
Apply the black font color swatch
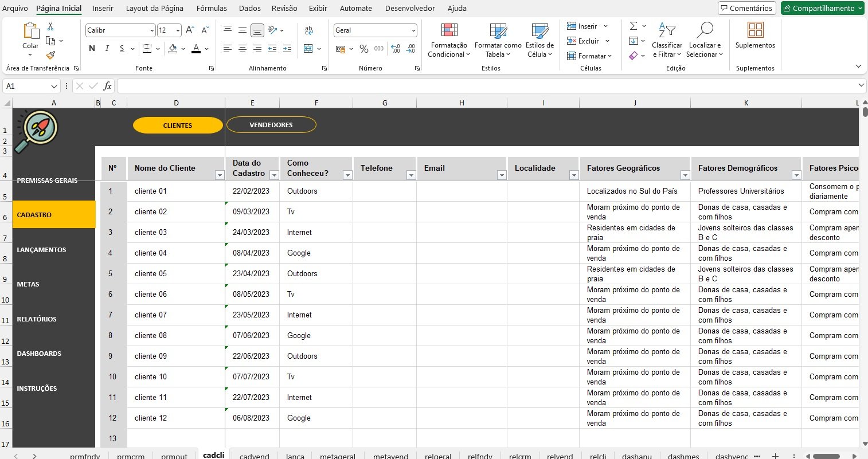196,49
